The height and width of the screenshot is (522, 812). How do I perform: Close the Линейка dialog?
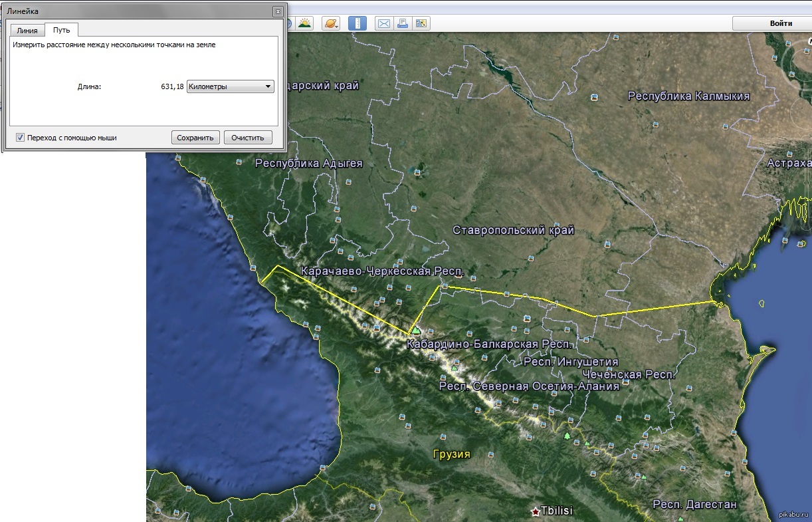[277, 11]
